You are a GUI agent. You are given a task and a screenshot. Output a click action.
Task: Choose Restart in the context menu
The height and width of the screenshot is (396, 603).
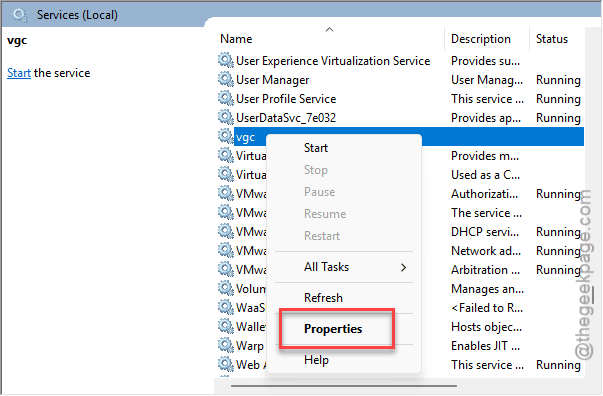tap(322, 236)
